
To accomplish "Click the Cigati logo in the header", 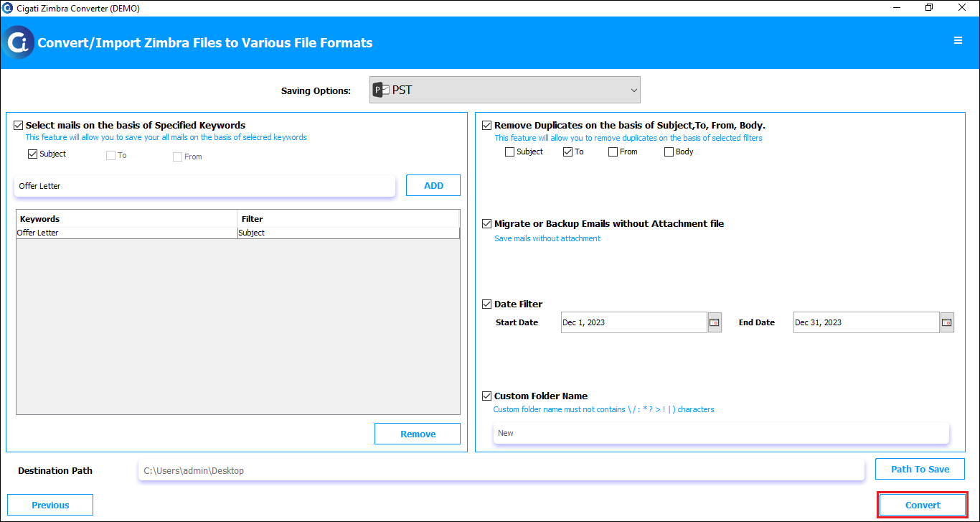I will coord(19,42).
